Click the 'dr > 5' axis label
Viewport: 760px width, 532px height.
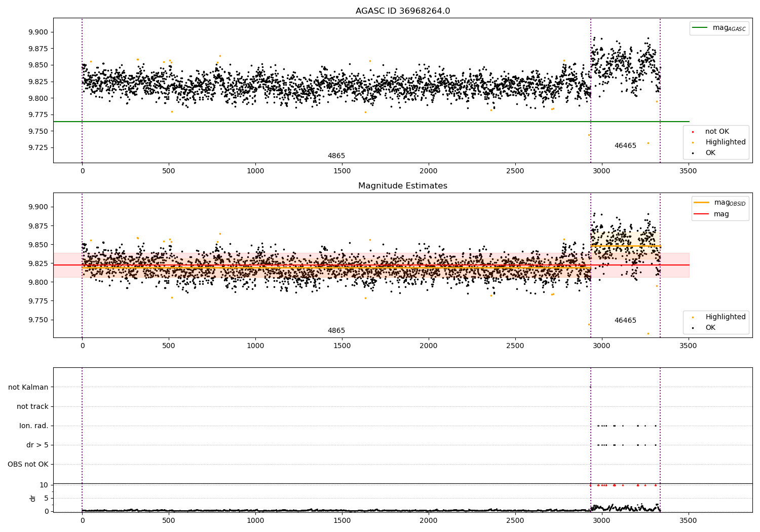click(37, 445)
